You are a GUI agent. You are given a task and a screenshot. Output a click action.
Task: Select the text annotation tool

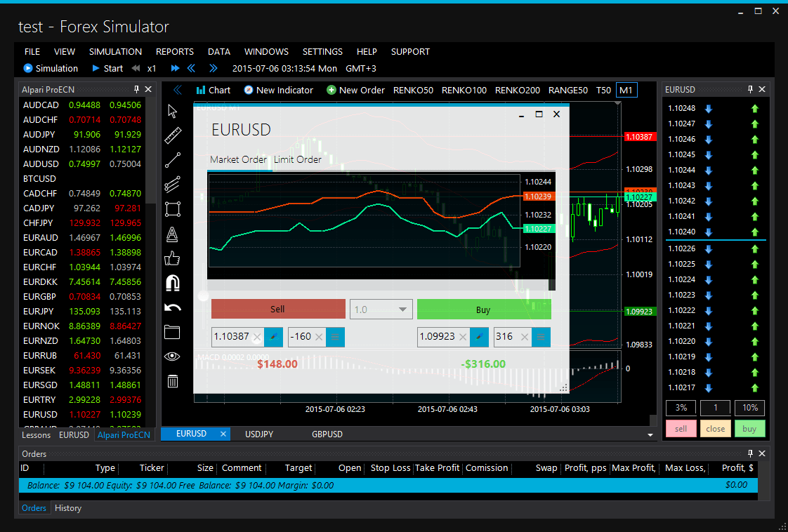pos(173,233)
